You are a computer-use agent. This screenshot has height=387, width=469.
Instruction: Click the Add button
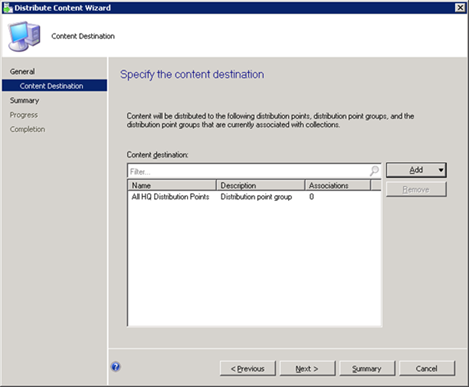(416, 170)
